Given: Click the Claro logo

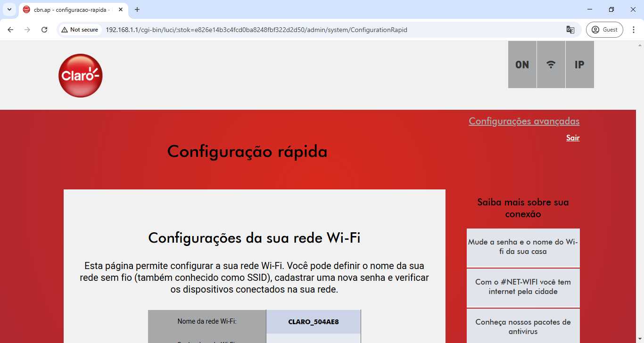Looking at the screenshot, I should (x=80, y=75).
